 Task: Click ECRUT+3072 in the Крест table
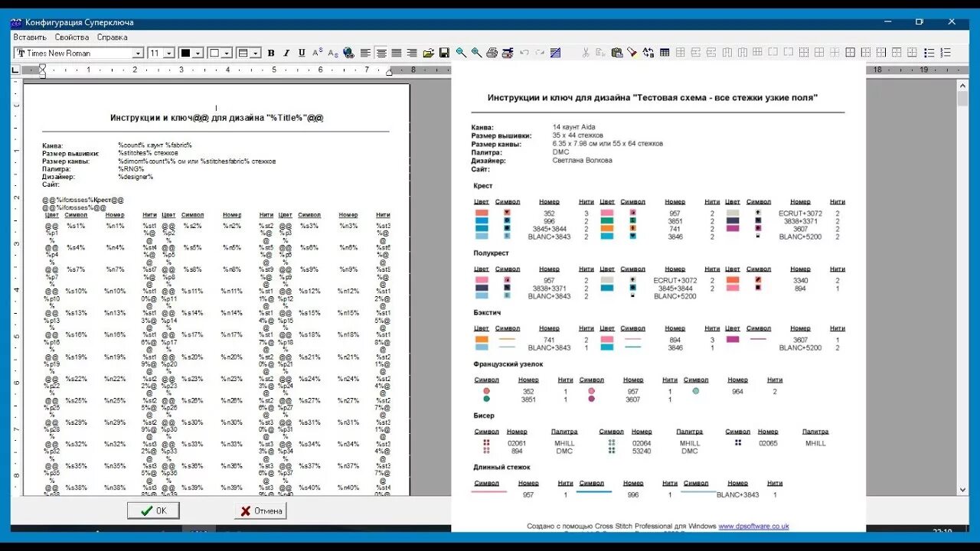800,214
